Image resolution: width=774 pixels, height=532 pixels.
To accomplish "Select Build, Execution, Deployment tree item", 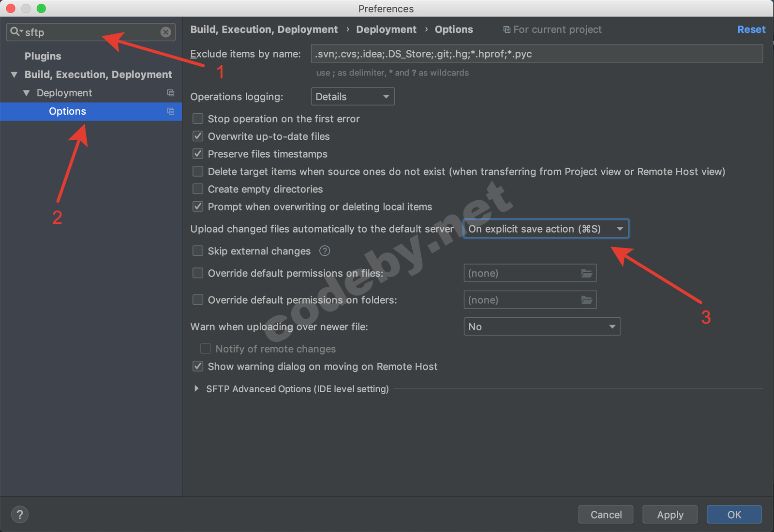I will [x=98, y=74].
